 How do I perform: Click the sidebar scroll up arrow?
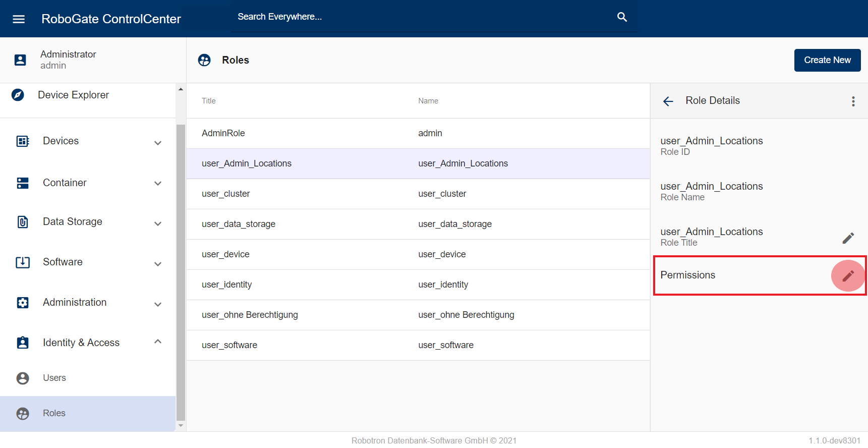coord(181,89)
